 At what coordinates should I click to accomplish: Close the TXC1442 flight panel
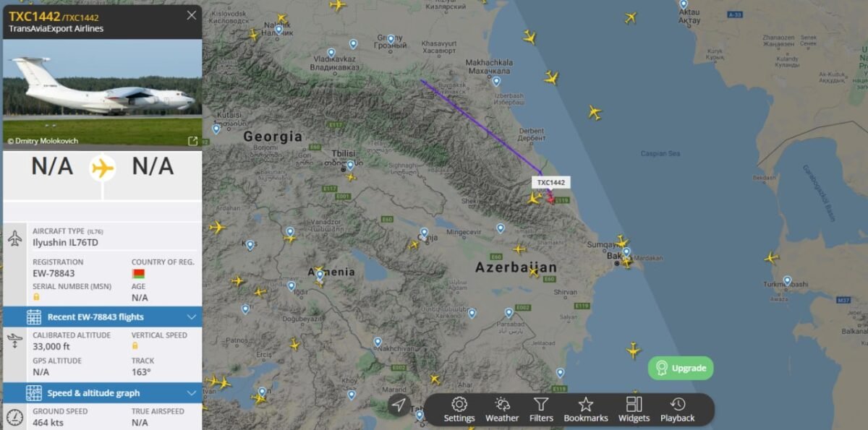191,15
